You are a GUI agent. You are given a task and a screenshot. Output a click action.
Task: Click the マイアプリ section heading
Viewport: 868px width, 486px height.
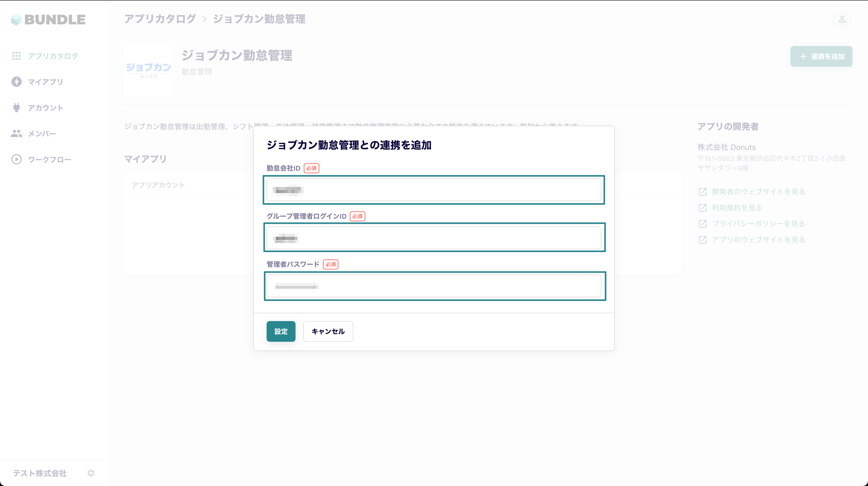(x=145, y=159)
